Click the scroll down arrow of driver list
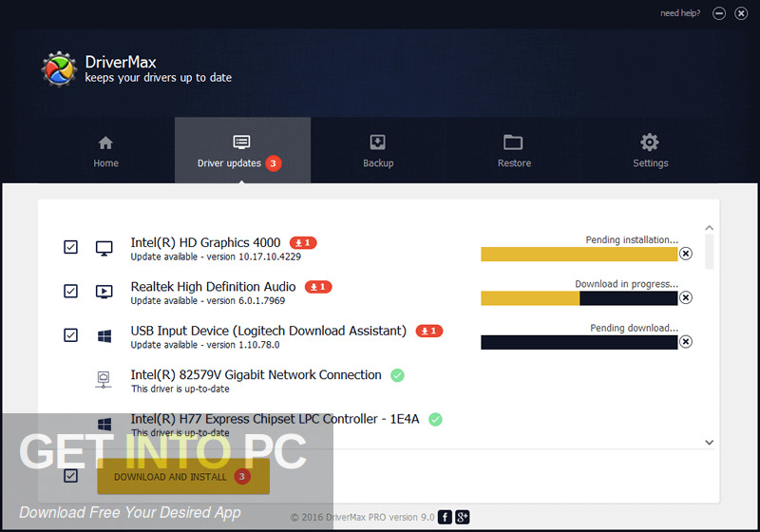 pos(709,443)
